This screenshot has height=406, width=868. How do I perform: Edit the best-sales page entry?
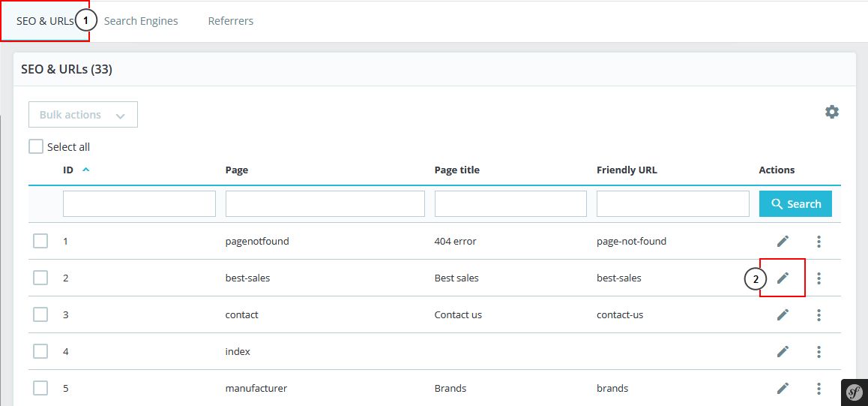coord(783,278)
